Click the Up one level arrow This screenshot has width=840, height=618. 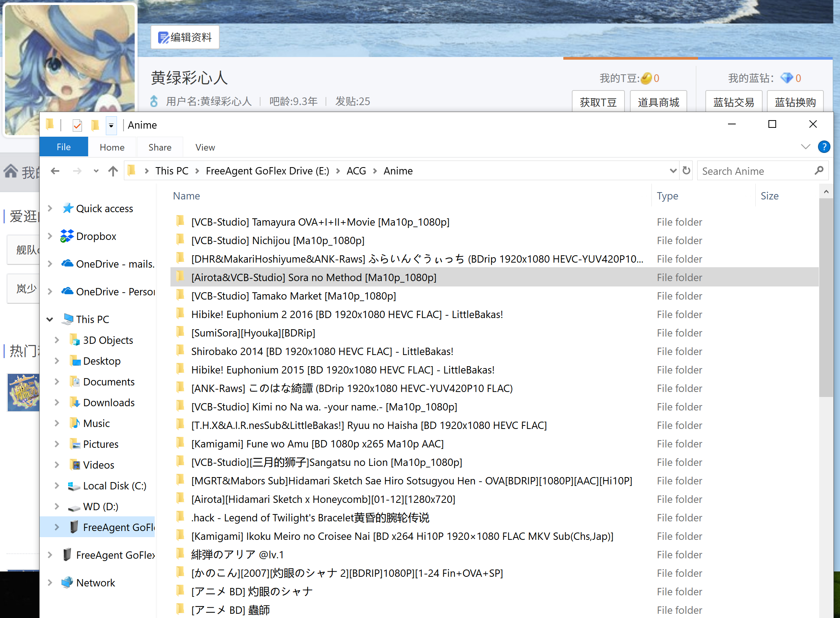tap(113, 171)
